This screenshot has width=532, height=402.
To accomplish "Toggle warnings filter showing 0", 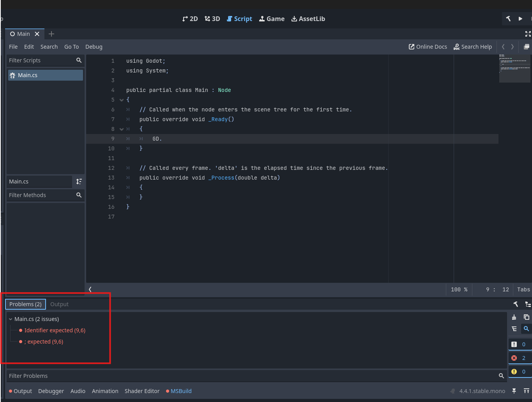I will 520,372.
